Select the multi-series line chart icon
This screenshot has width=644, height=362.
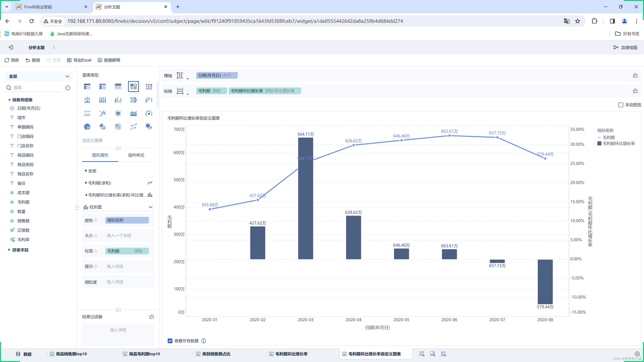pos(102,113)
